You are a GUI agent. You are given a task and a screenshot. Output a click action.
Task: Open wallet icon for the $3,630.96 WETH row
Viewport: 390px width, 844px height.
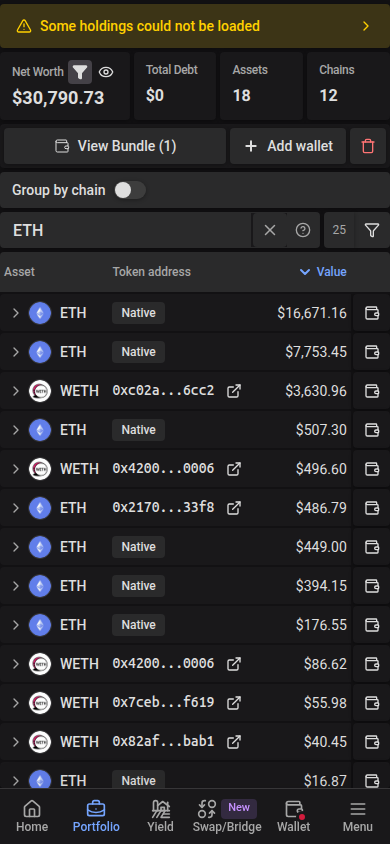[372, 391]
